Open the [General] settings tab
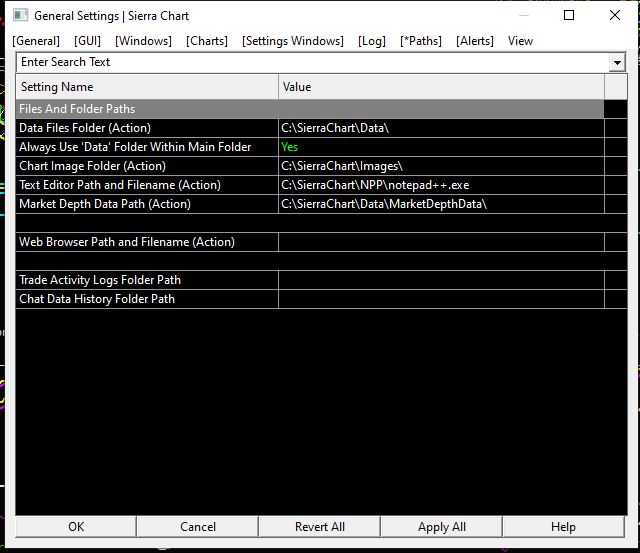 pyautogui.click(x=36, y=41)
